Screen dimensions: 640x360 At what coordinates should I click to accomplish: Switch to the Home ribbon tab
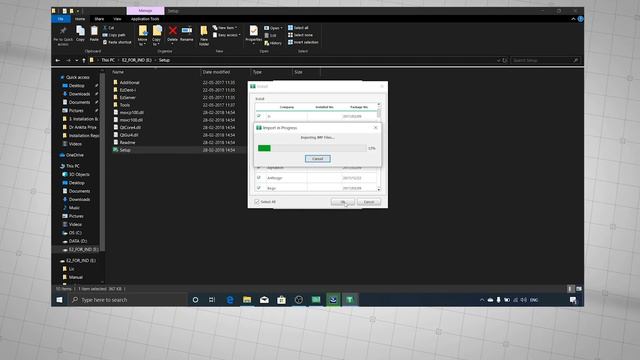coord(80,19)
